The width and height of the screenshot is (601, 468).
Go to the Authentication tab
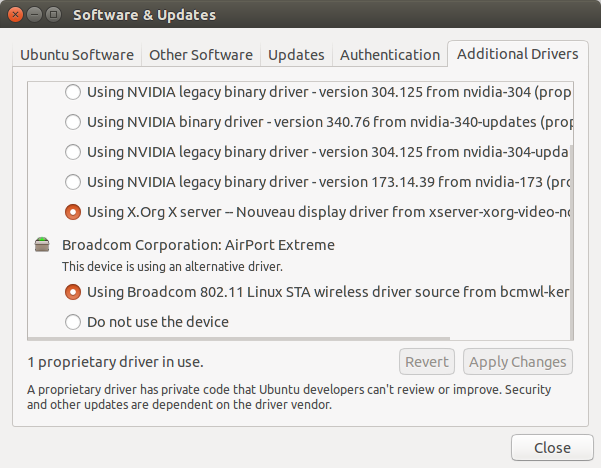point(390,55)
